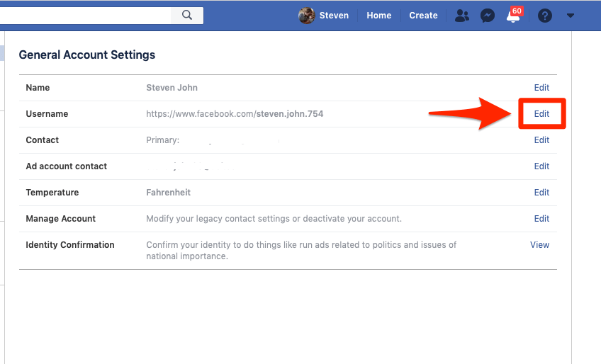Click into the Facebook search field
Viewport: 601px width, 364px height.
(x=85, y=16)
